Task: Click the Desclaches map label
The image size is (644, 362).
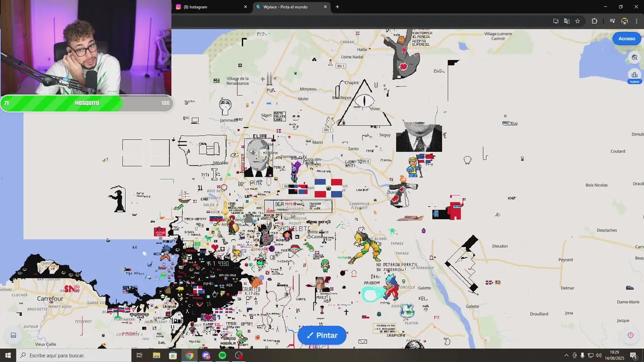Action: pyautogui.click(x=607, y=230)
